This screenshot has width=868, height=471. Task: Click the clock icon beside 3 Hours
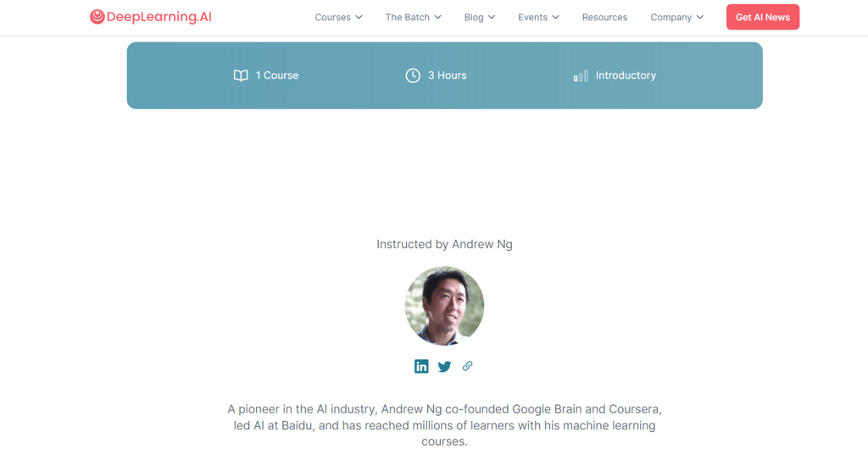click(413, 75)
